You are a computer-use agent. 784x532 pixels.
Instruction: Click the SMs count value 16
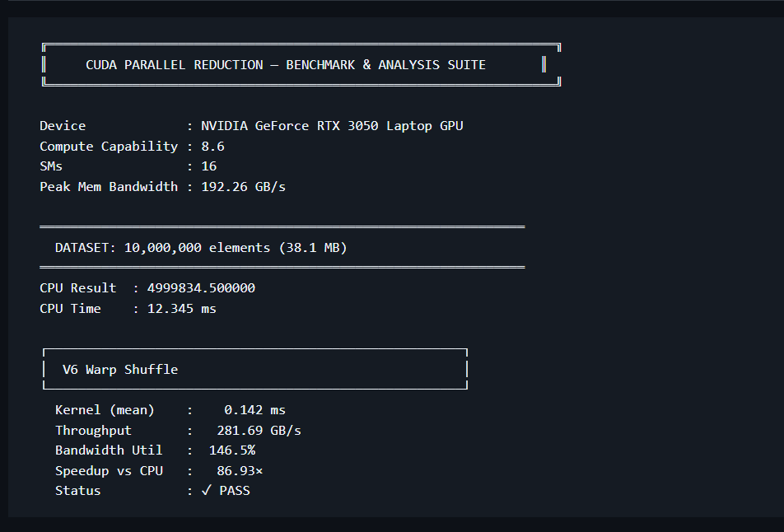coord(208,166)
